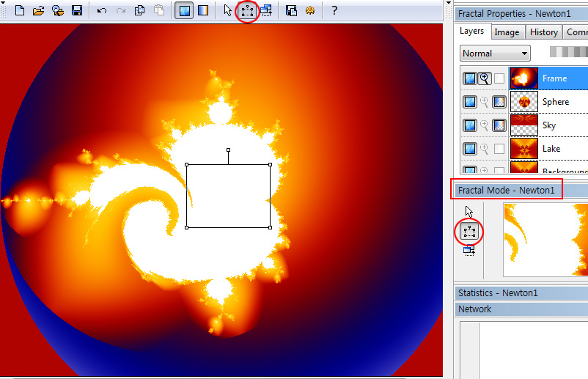Click the rotation handle above selection box
The width and height of the screenshot is (588, 379).
228,150
